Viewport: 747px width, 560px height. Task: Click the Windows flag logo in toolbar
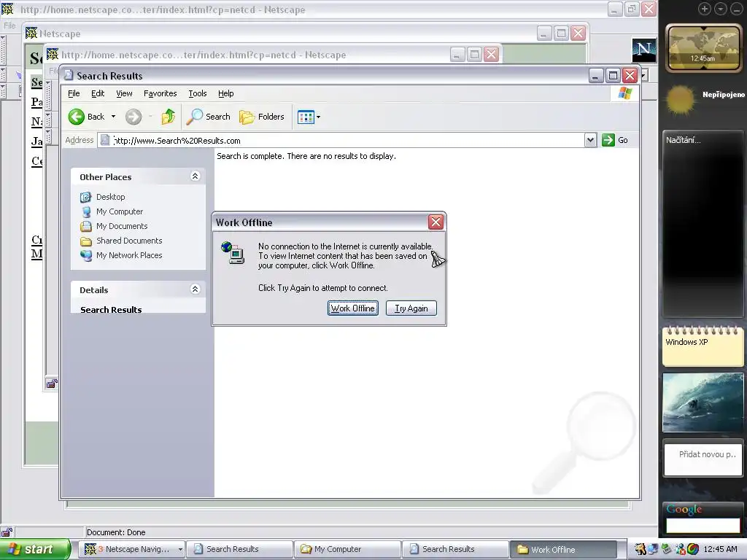[624, 93]
